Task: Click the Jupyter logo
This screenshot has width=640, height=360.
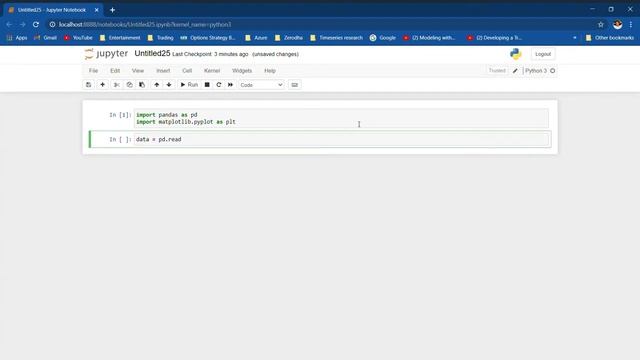Action: 106,54
